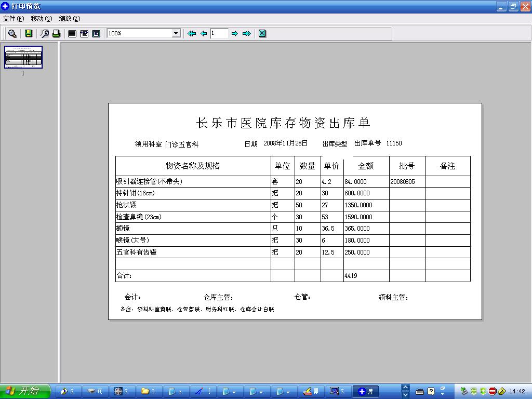Open the monitor-icon taskbar item labeled S.
The height and width of the screenshot is (399, 532).
(x=338, y=392)
